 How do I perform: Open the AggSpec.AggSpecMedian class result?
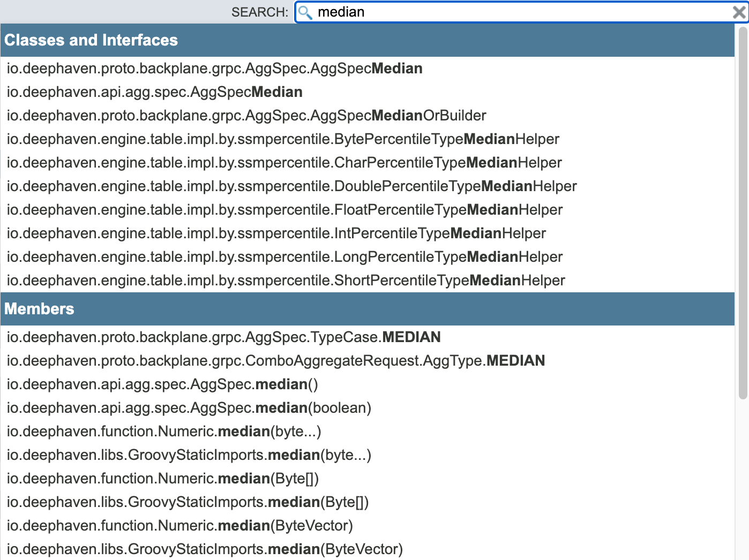(214, 69)
